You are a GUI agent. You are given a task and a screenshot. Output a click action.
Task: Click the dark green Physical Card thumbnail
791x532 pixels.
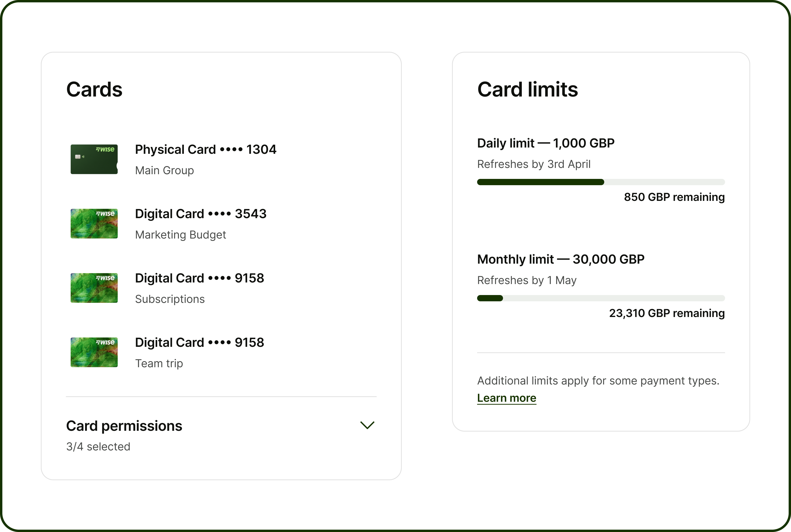point(94,159)
